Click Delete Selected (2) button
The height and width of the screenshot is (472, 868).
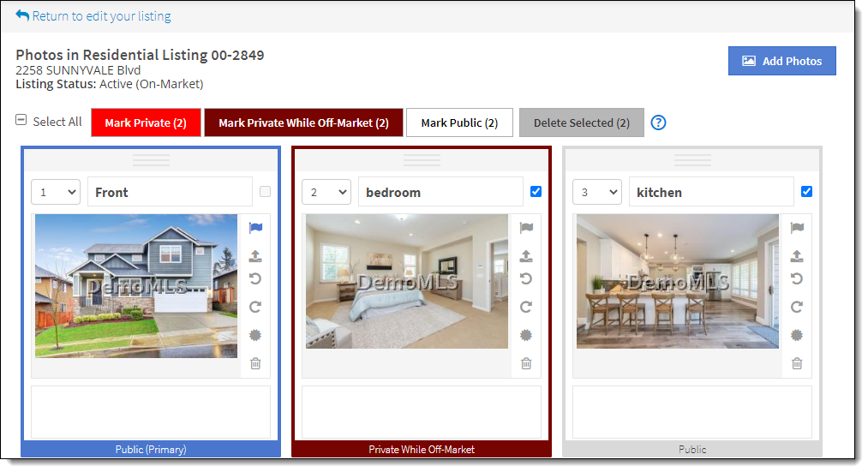(x=582, y=122)
